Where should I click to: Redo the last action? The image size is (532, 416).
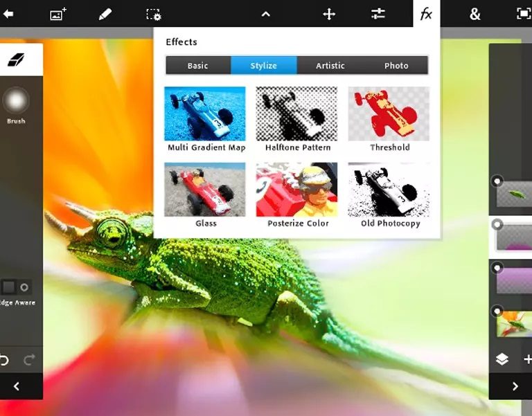click(29, 359)
